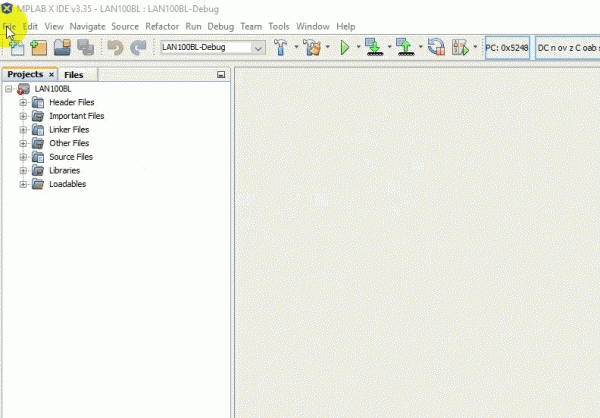The image size is (600, 418).
Task: Click the Build Project hammer icon
Action: [x=280, y=47]
